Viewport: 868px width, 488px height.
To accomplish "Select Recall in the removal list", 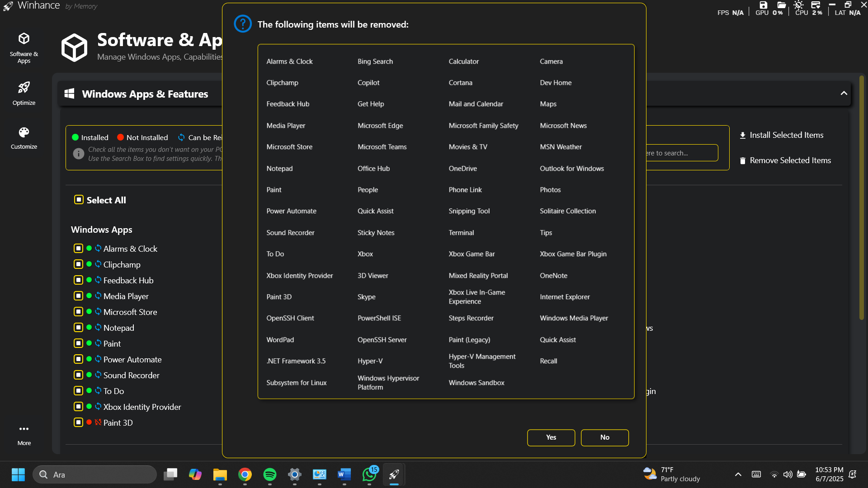I will pos(548,361).
